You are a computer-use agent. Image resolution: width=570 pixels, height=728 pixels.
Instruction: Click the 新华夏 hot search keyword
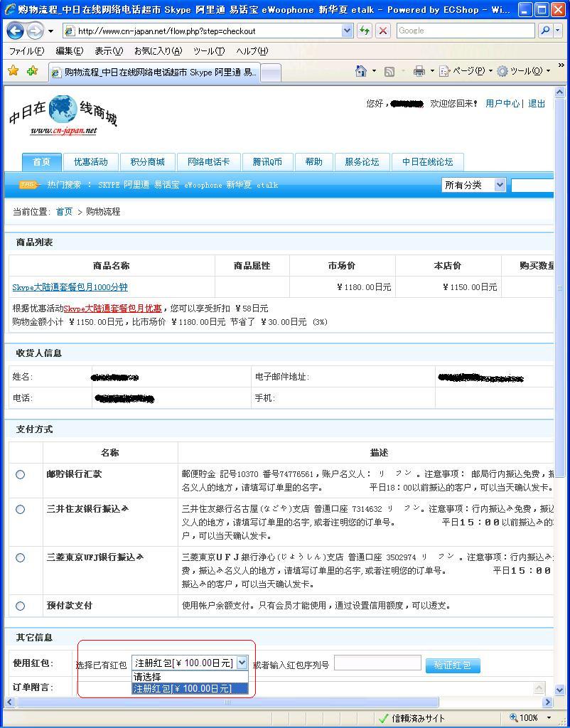coord(239,185)
